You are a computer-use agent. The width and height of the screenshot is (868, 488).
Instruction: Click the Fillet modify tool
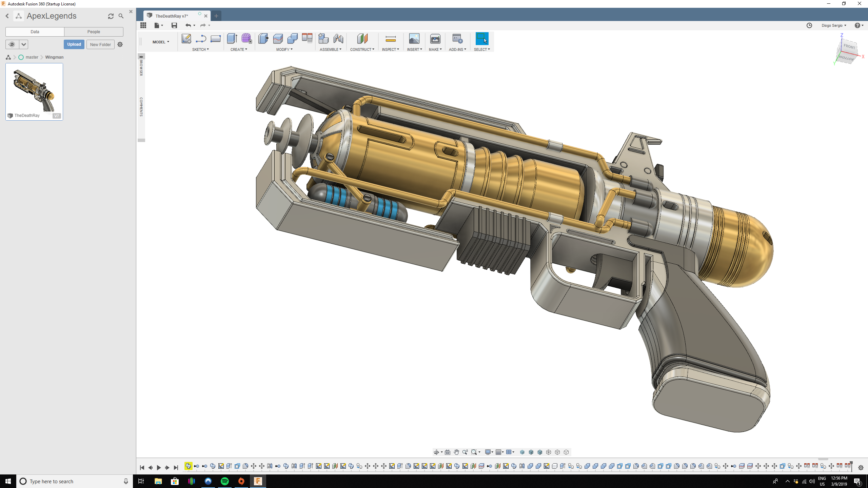click(x=278, y=39)
